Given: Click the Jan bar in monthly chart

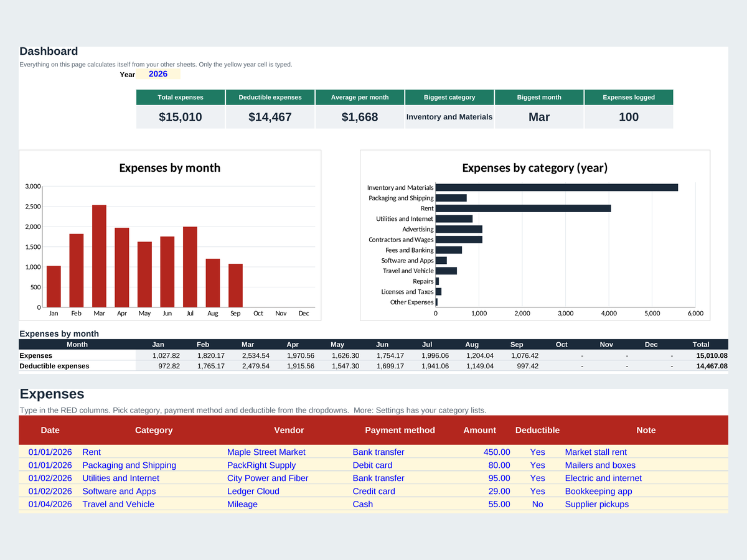Looking at the screenshot, I should click(54, 286).
